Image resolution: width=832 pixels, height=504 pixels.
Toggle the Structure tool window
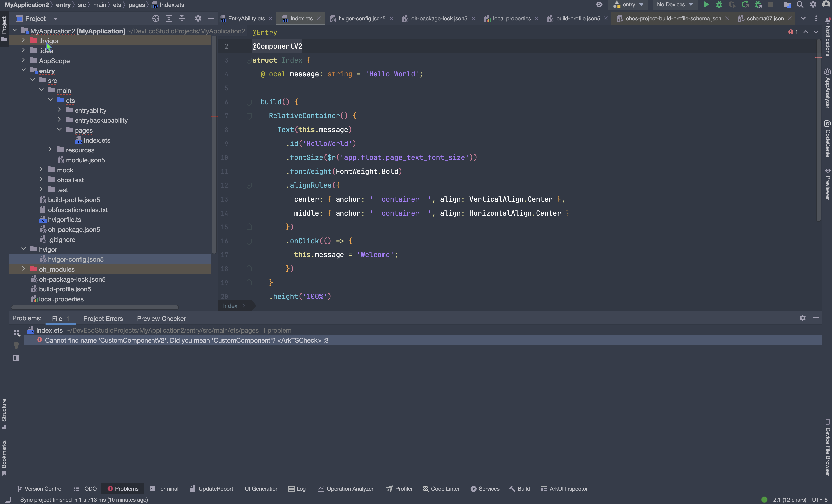4,414
